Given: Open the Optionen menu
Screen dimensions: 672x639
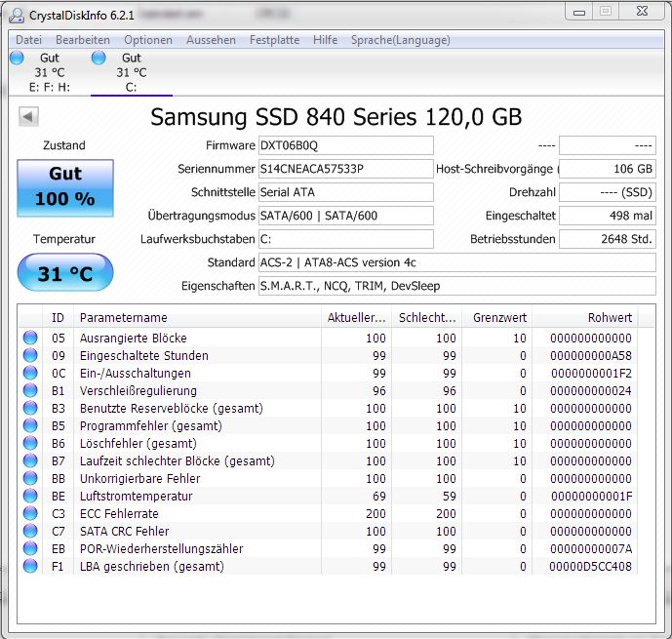Looking at the screenshot, I should click(x=148, y=40).
